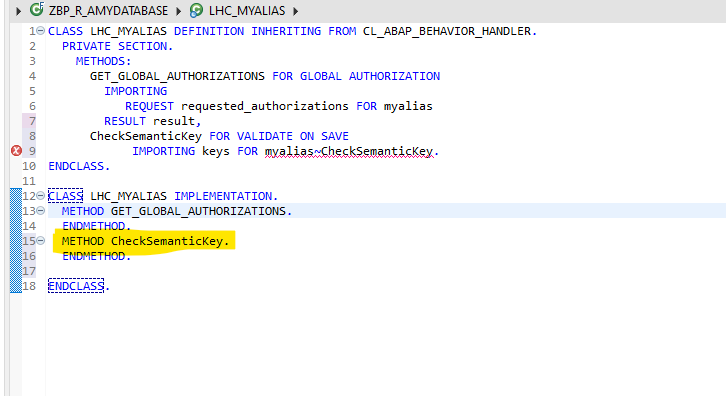Collapse the GET_GLOBAL_AUTHORIZATIONS method on line 13

41,211
